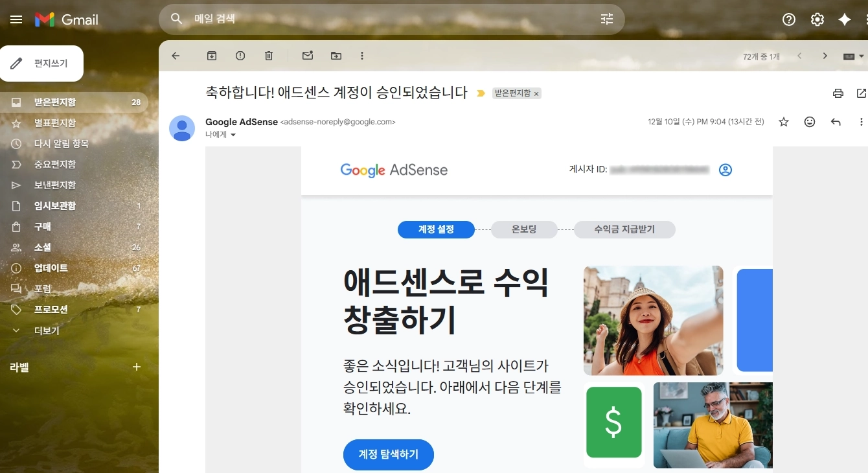Reply to the Google AdSense message
Screen dimensions: 868x473
(836, 122)
